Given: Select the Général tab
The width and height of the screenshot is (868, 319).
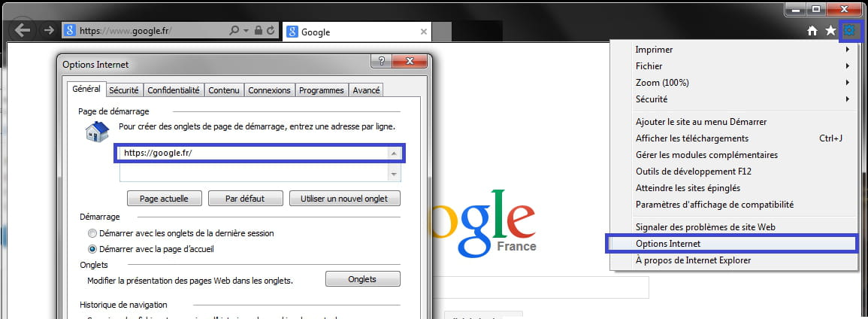Looking at the screenshot, I should (x=86, y=89).
